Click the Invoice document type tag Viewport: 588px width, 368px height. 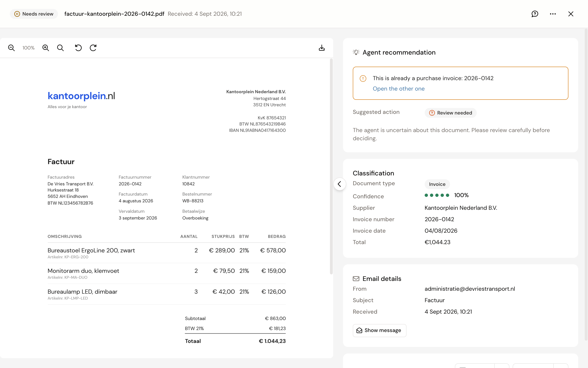point(437,184)
